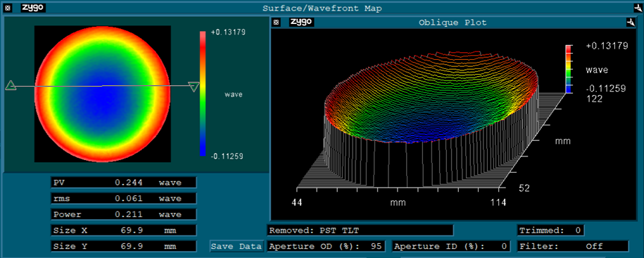Click the Aperture OD (%) field
The image size is (644, 258).
pyautogui.click(x=326, y=246)
